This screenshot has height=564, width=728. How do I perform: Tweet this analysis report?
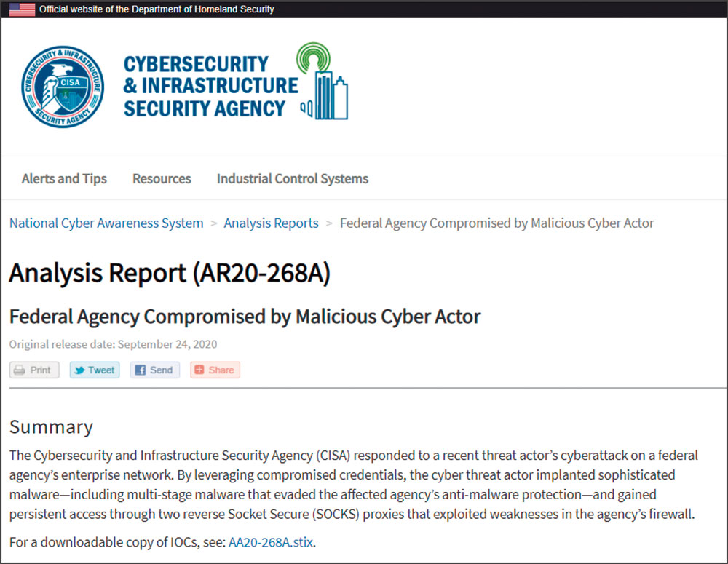tap(95, 370)
